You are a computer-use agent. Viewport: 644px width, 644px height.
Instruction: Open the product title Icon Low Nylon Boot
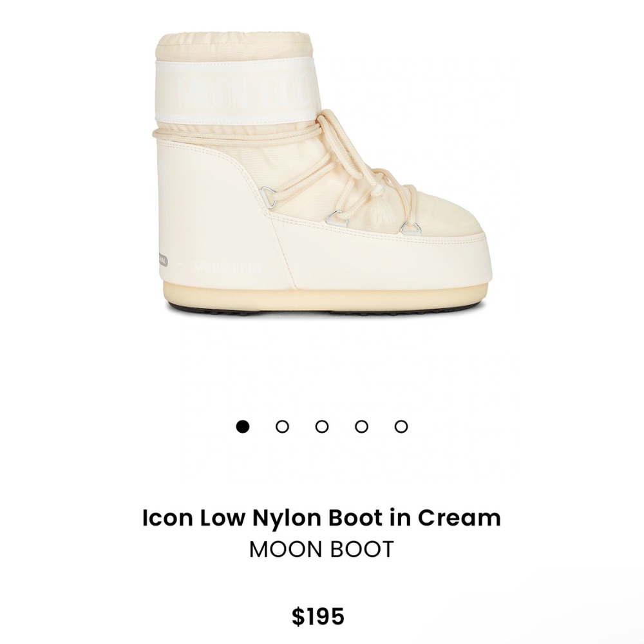(321, 516)
